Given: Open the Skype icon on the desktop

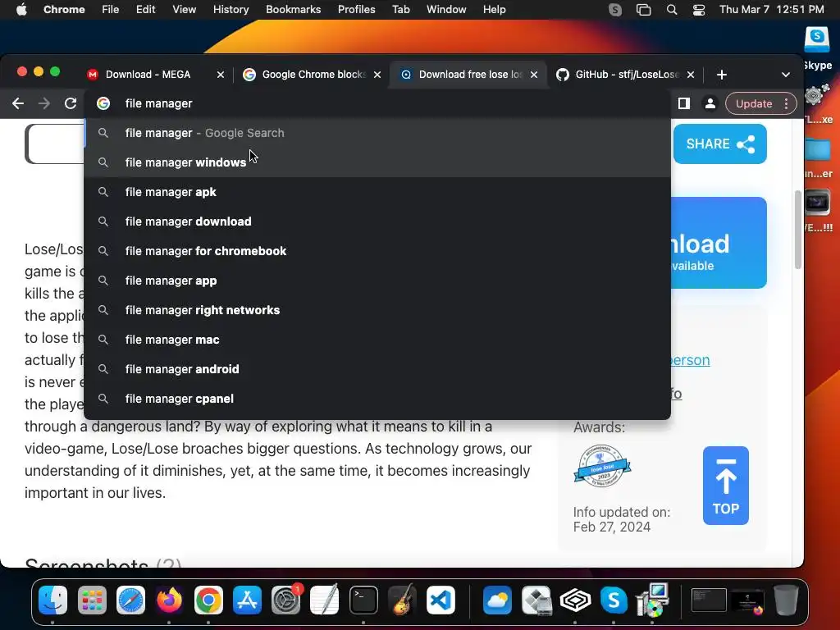Looking at the screenshot, I should (818, 41).
